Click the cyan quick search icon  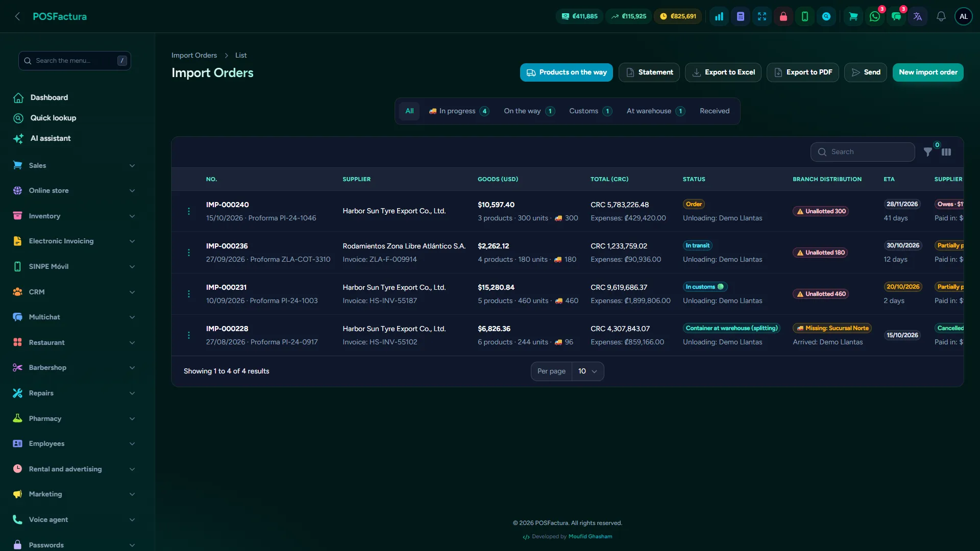826,16
